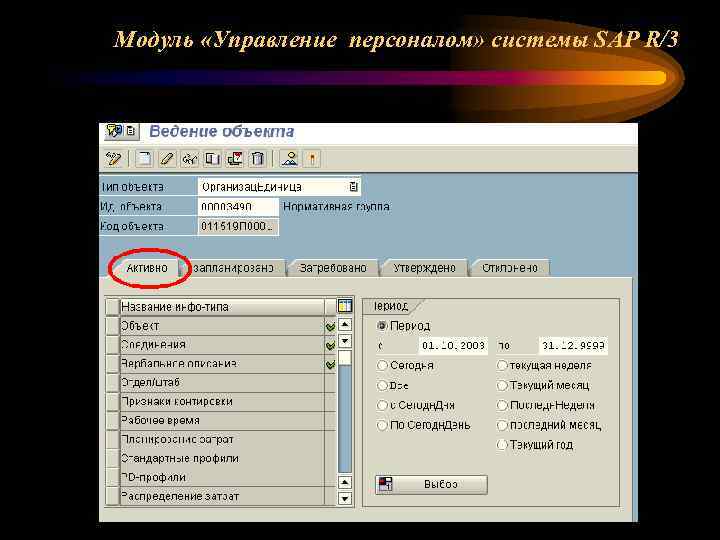
Task: Open the table settings icon above infotype list
Action: pos(344,306)
